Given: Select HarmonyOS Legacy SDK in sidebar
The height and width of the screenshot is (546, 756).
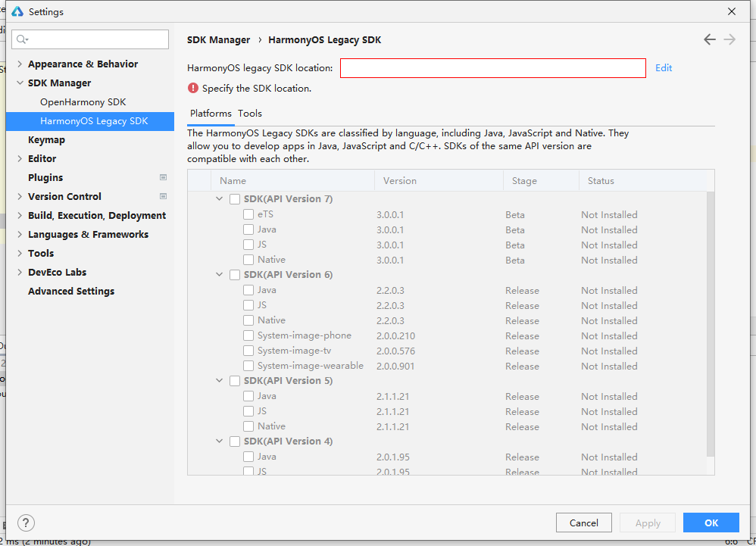Looking at the screenshot, I should 90,121.
